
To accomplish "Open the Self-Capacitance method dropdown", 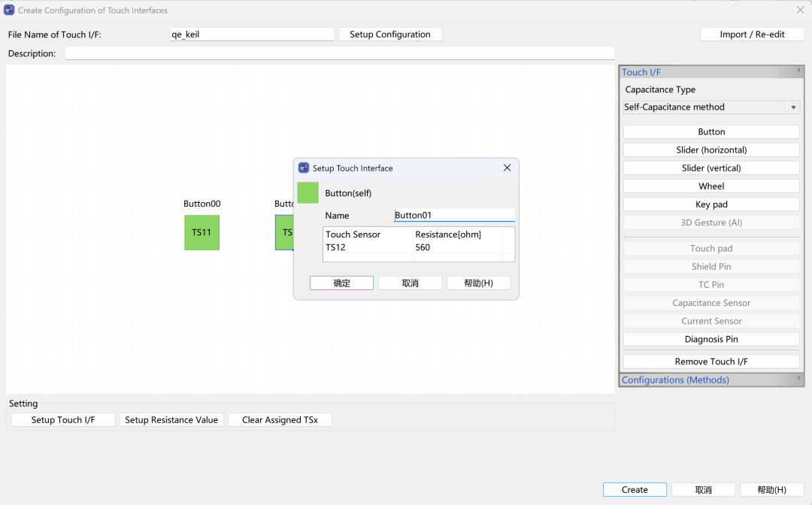I will point(710,107).
